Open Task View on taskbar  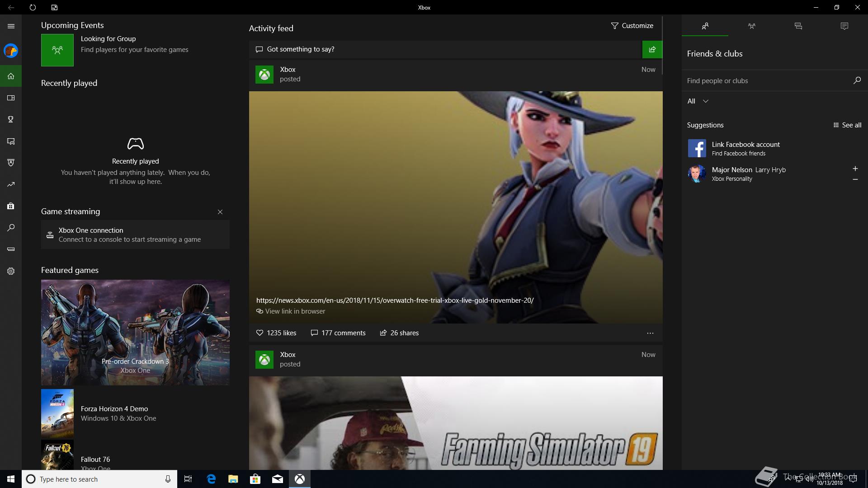(188, 479)
